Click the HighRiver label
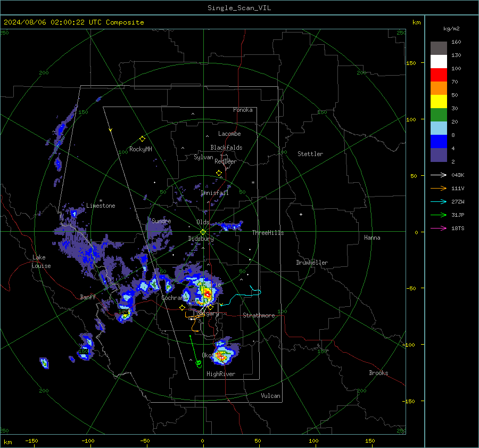 click(221, 374)
